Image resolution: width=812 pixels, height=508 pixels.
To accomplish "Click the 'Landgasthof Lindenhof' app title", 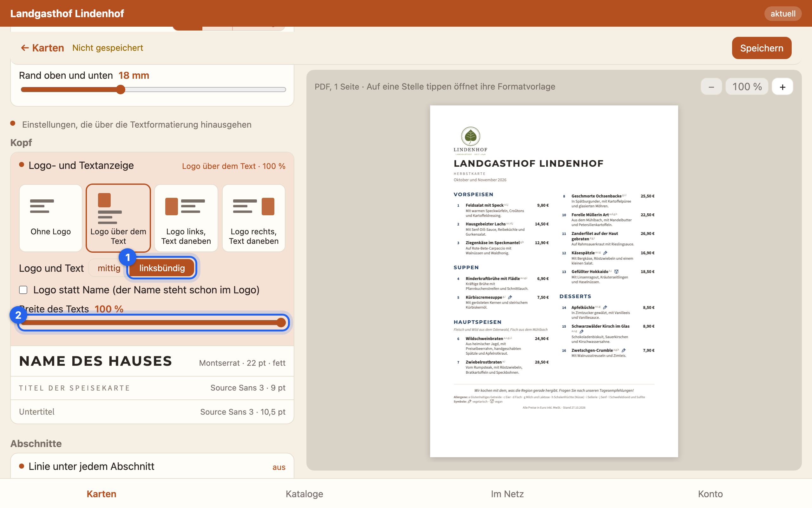I will point(67,13).
